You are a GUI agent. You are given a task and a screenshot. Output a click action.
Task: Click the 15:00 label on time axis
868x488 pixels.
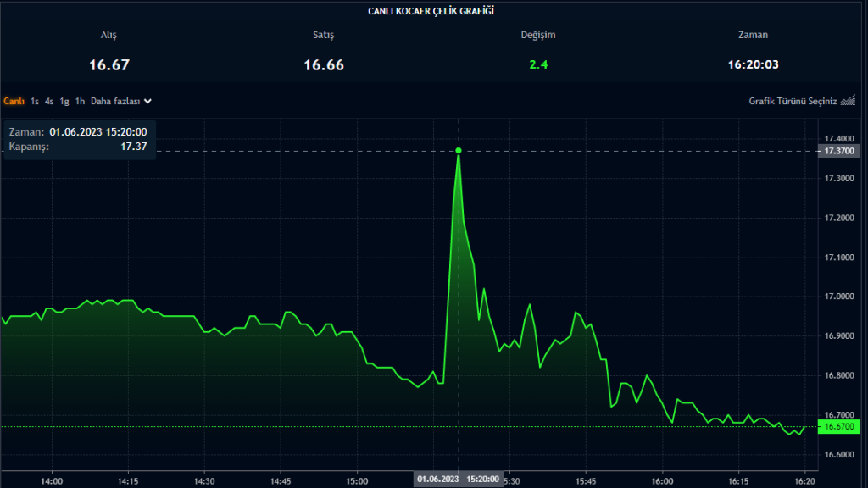[357, 481]
